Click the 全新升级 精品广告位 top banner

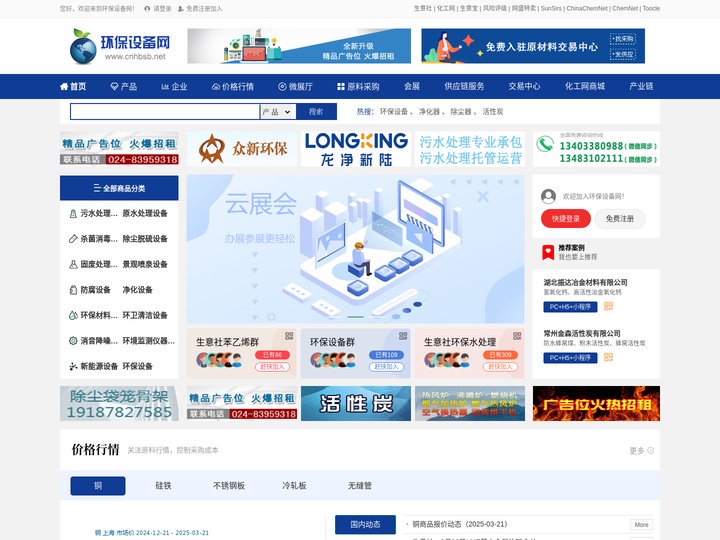(299, 46)
